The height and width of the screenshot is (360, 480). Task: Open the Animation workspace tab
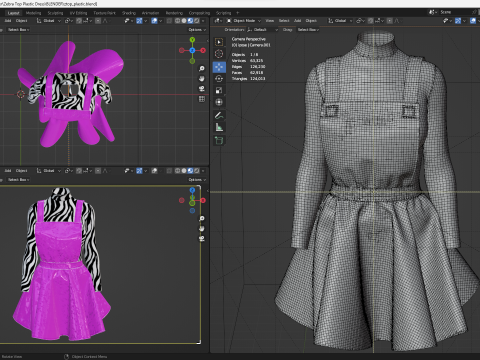click(x=150, y=13)
